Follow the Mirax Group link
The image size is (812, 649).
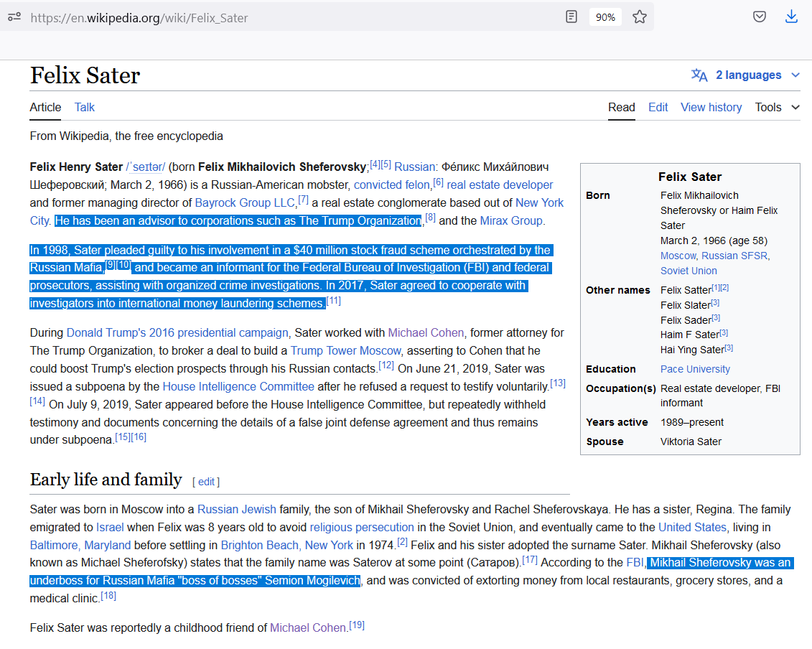point(511,220)
